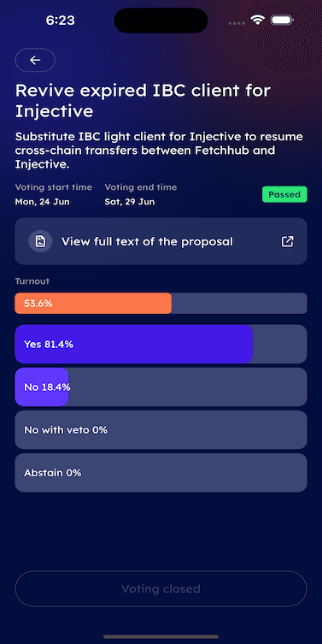The height and width of the screenshot is (644, 322).
Task: Tap the back arrow button
Action: [35, 61]
